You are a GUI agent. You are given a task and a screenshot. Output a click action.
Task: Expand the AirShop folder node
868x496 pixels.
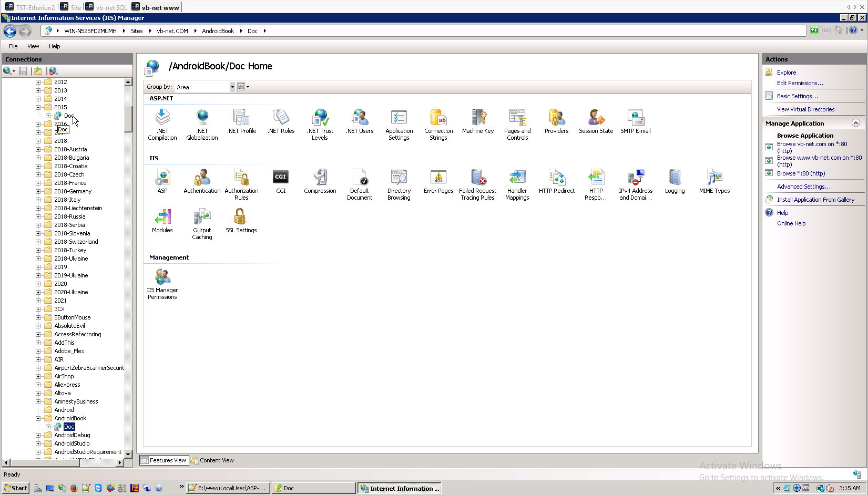38,376
